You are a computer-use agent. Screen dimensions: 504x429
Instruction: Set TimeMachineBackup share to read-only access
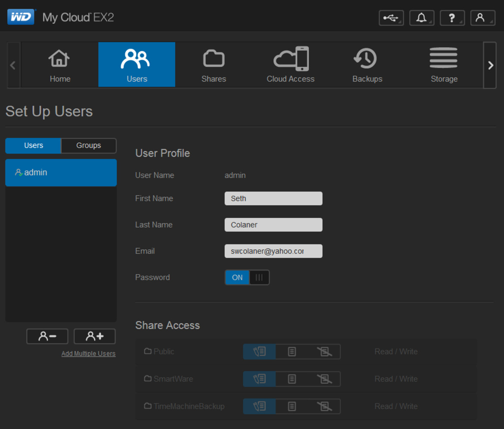point(292,406)
